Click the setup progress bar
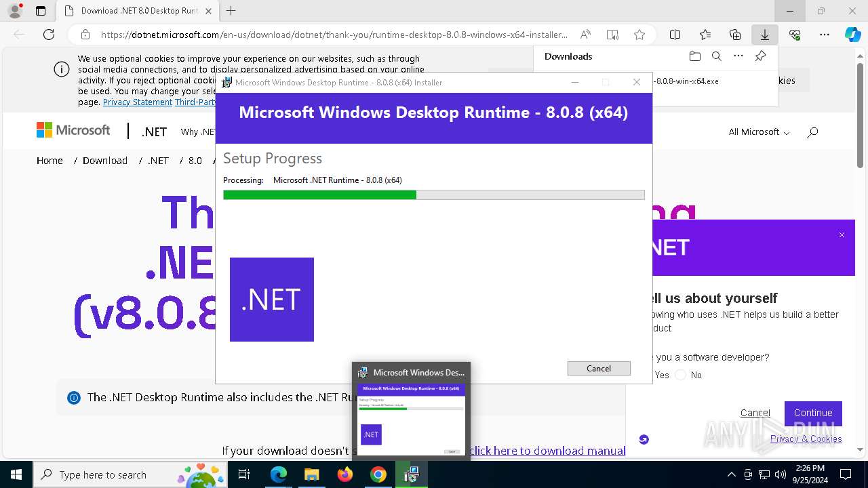868x488 pixels. coord(433,195)
